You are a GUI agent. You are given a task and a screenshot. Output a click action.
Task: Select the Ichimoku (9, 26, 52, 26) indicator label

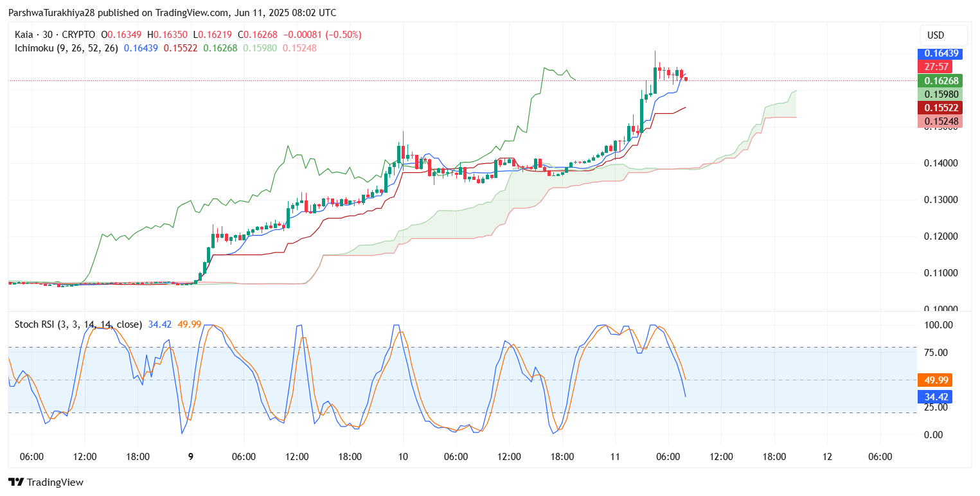pyautogui.click(x=66, y=48)
